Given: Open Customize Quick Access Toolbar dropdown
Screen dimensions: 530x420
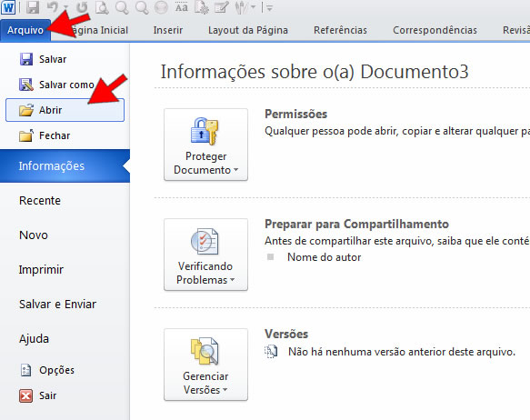Looking at the screenshot, I should (x=269, y=8).
